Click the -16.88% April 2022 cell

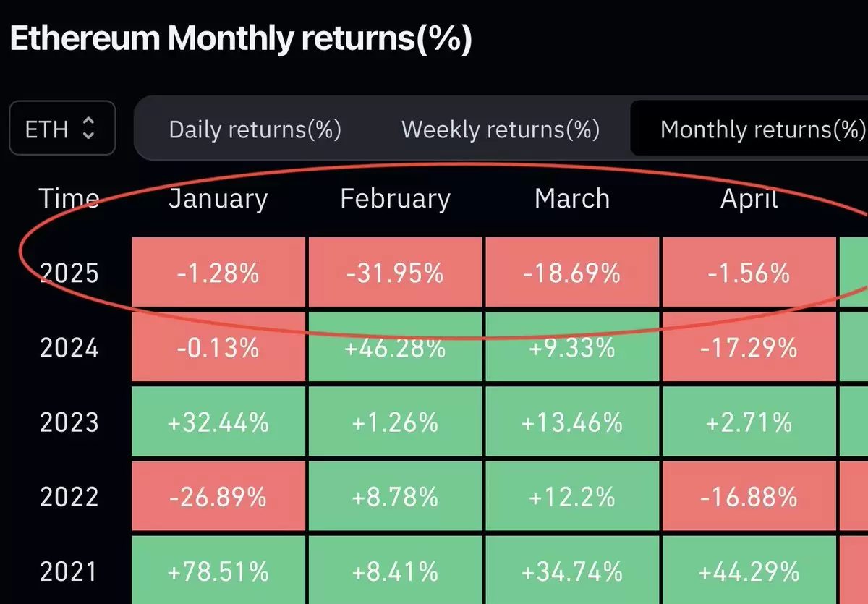click(749, 497)
